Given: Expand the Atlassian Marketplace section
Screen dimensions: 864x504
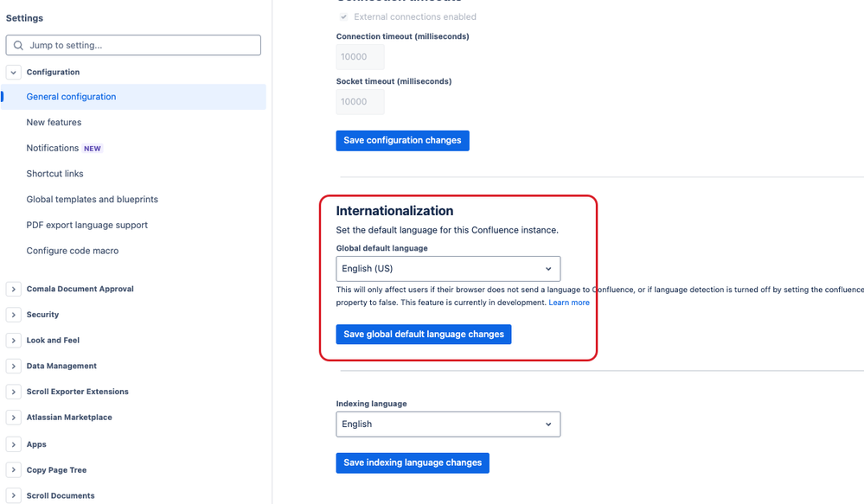Looking at the screenshot, I should (x=14, y=418).
